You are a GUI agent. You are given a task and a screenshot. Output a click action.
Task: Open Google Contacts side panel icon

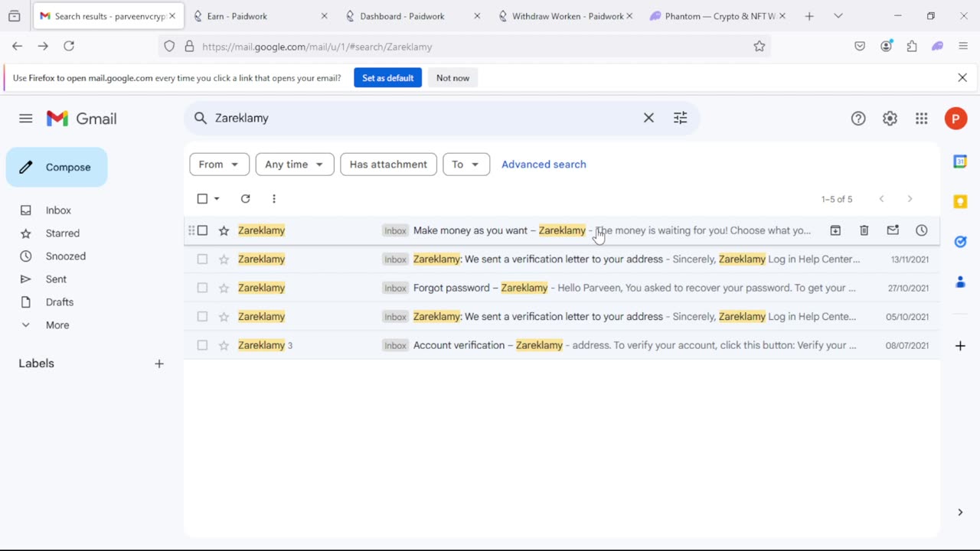[960, 282]
